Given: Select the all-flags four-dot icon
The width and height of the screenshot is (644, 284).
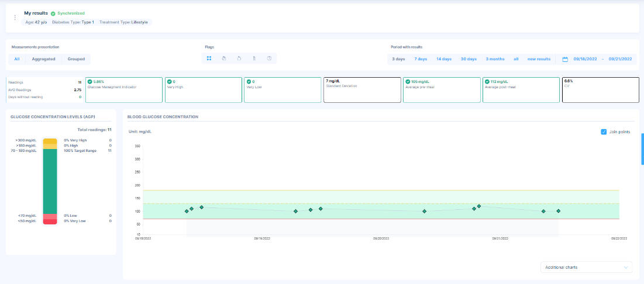Looking at the screenshot, I should tap(209, 58).
